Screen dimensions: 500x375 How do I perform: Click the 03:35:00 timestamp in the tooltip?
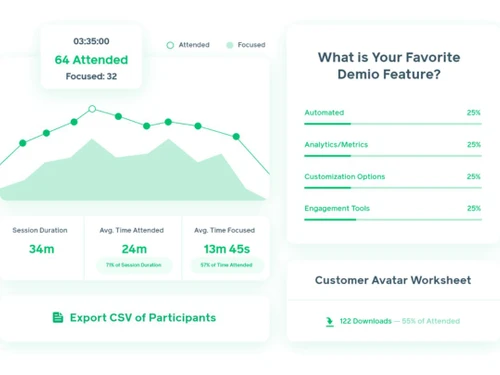pos(91,41)
